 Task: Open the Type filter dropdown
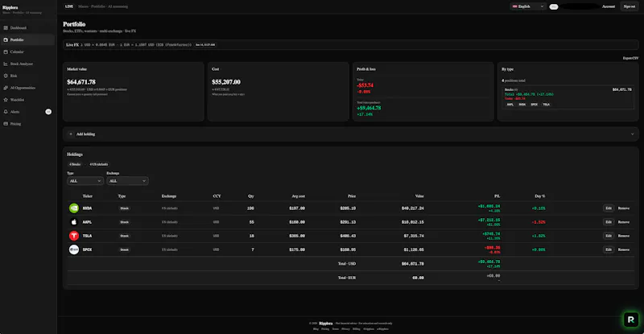click(85, 181)
